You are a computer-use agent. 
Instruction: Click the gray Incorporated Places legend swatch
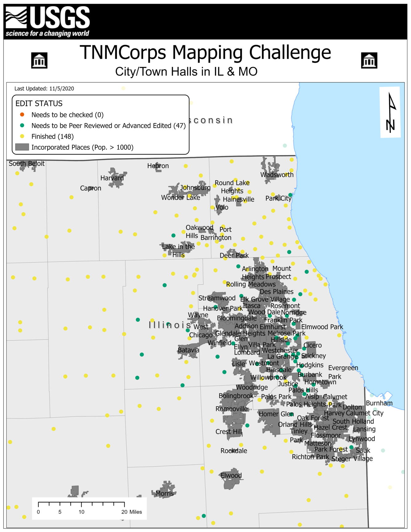point(22,147)
